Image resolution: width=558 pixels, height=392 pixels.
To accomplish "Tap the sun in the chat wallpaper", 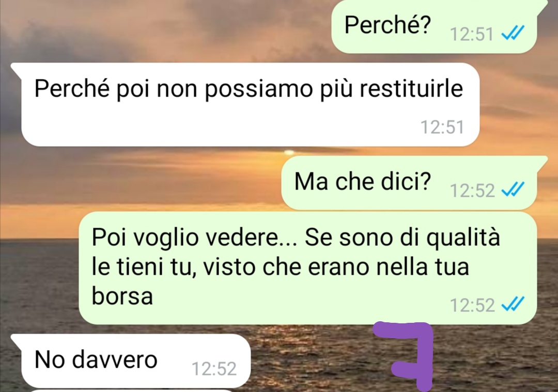I will pyautogui.click(x=289, y=152).
